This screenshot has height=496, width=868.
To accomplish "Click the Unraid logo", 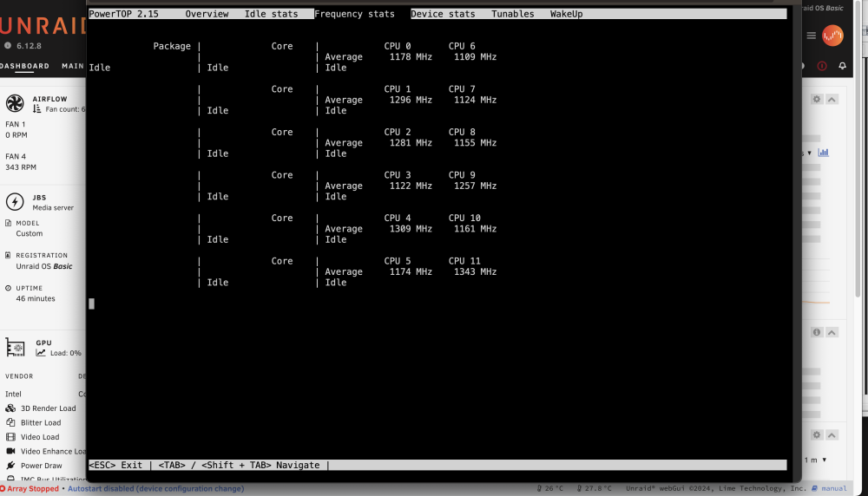I will click(43, 26).
